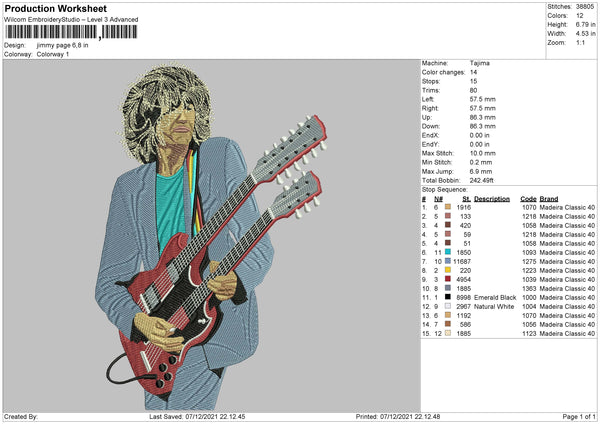Click the Stops value '15'
600x424 pixels.
point(473,81)
